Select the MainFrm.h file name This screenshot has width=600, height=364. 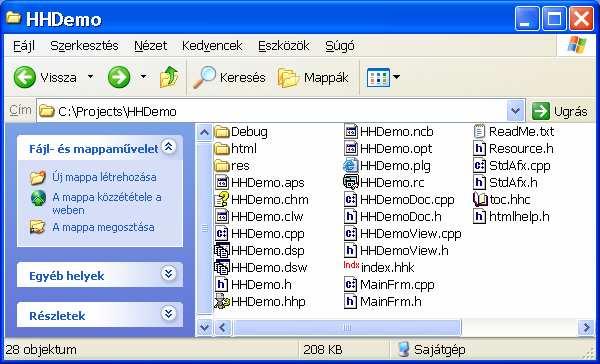(x=391, y=301)
